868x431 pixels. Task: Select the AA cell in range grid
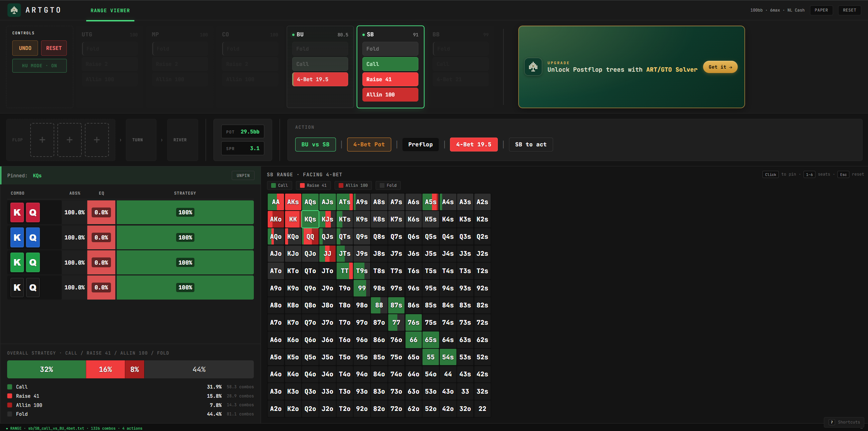click(276, 202)
